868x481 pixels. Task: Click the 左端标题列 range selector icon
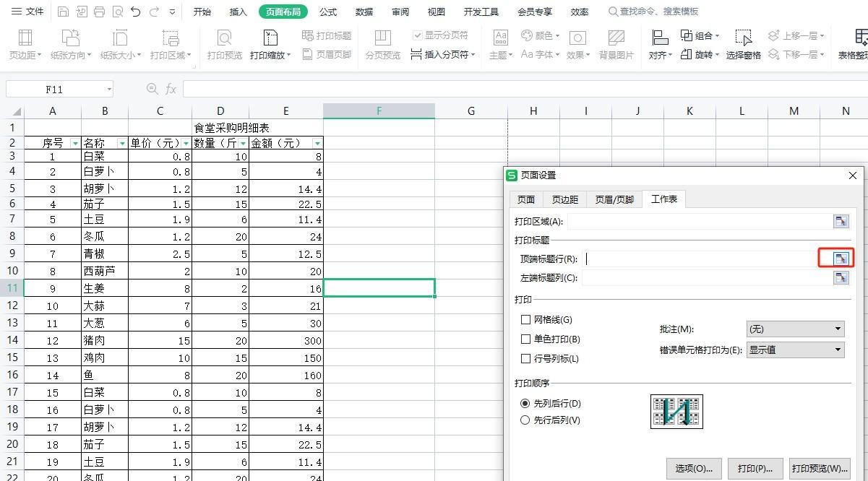(841, 278)
